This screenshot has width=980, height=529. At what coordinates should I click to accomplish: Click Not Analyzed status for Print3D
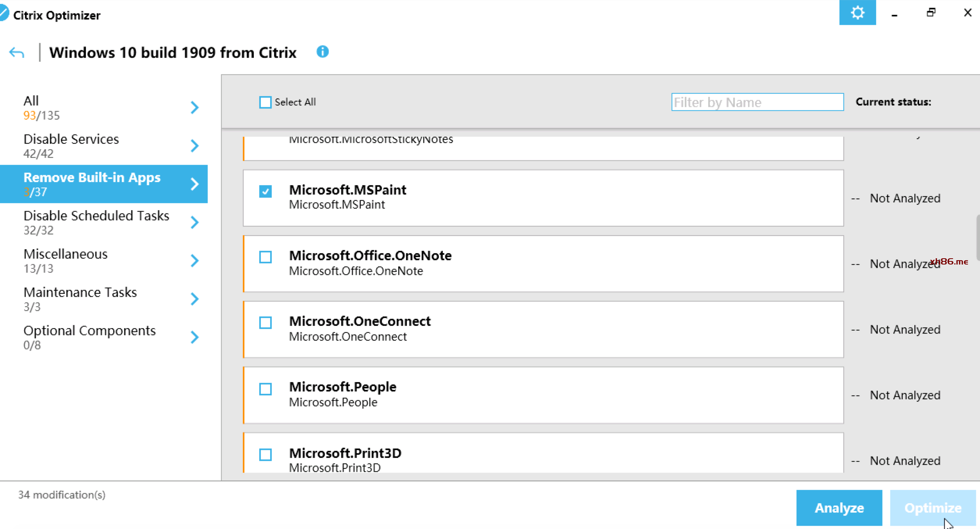click(905, 461)
